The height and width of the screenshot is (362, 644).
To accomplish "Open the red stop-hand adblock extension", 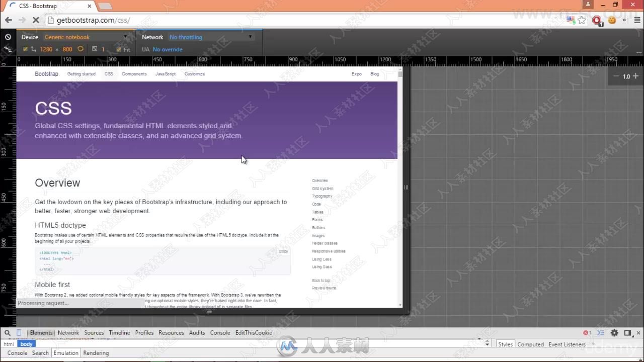I will click(x=597, y=21).
